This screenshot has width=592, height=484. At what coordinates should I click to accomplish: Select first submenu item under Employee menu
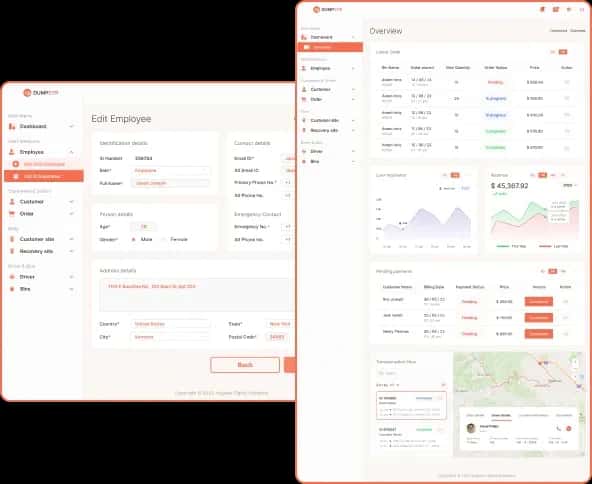[x=44, y=164]
